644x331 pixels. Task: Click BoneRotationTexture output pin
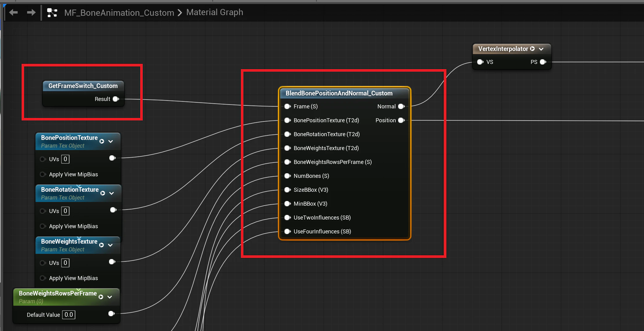[x=113, y=210]
